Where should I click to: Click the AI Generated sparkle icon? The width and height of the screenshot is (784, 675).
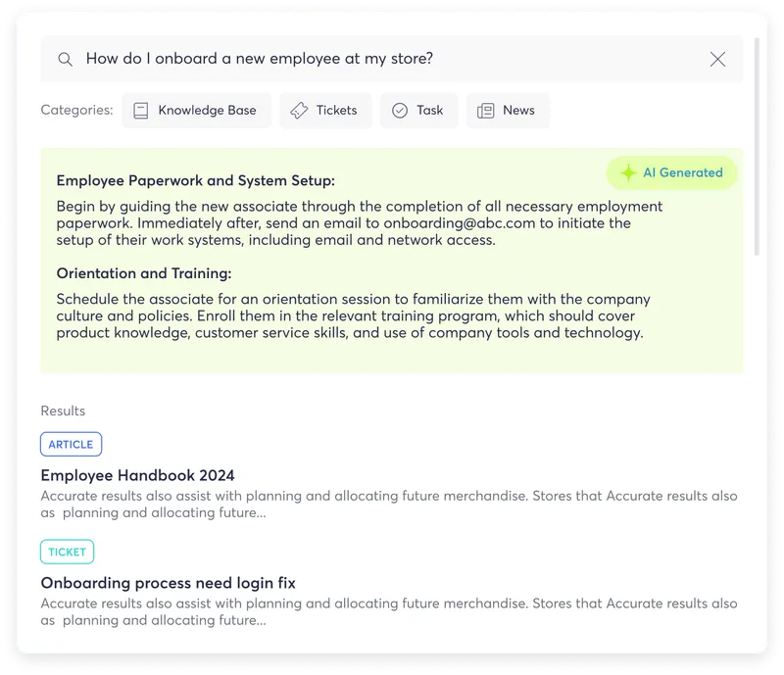click(x=628, y=173)
